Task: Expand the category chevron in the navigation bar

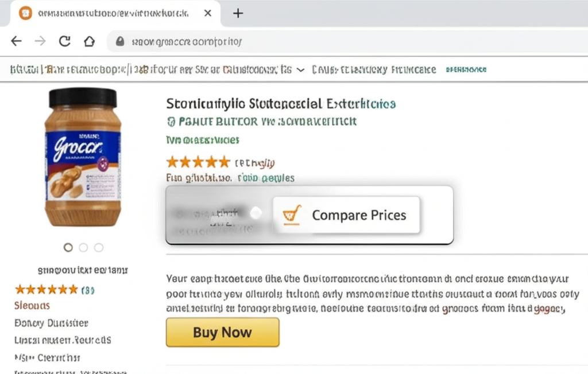Action: [x=301, y=69]
